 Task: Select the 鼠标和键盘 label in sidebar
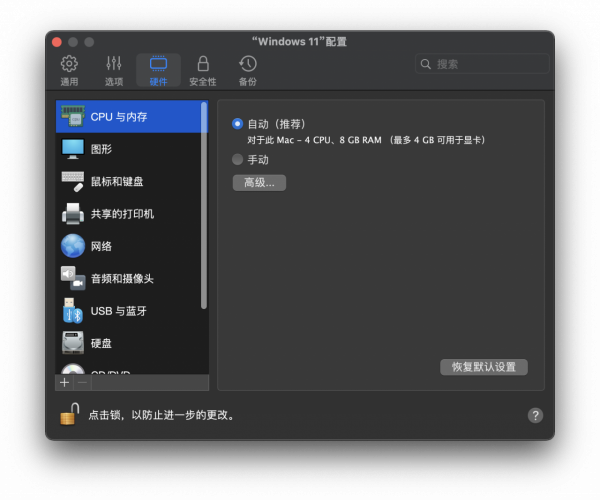coord(117,181)
